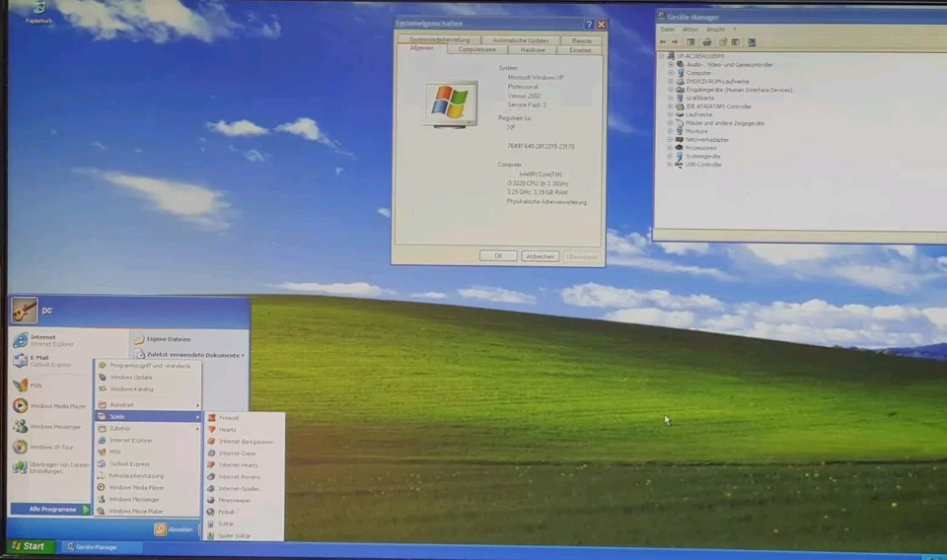Viewport: 947px width, 560px height.
Task: Open Eigene Dateien in the Start menu
Action: click(x=169, y=339)
